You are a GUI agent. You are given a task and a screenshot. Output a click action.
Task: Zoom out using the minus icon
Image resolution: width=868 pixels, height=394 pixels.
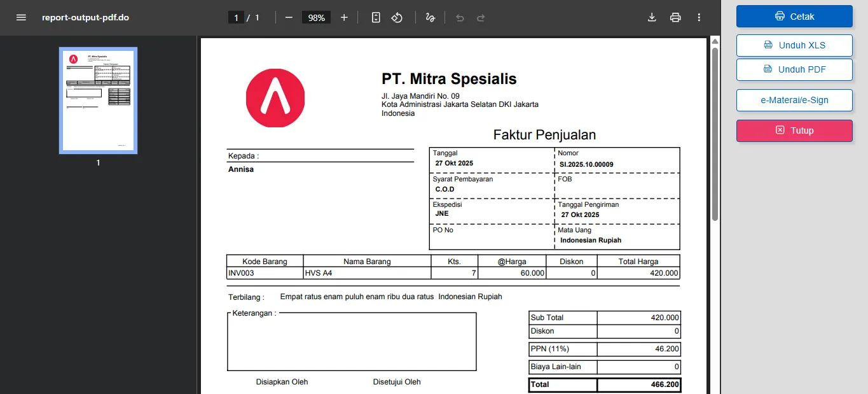(288, 17)
